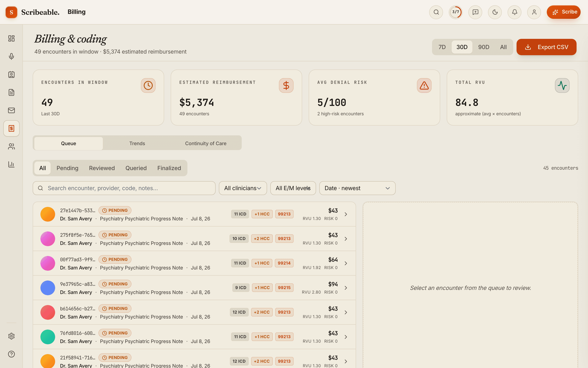Filter queue by Reviewed status
This screenshot has height=368, width=588.
(x=102, y=168)
